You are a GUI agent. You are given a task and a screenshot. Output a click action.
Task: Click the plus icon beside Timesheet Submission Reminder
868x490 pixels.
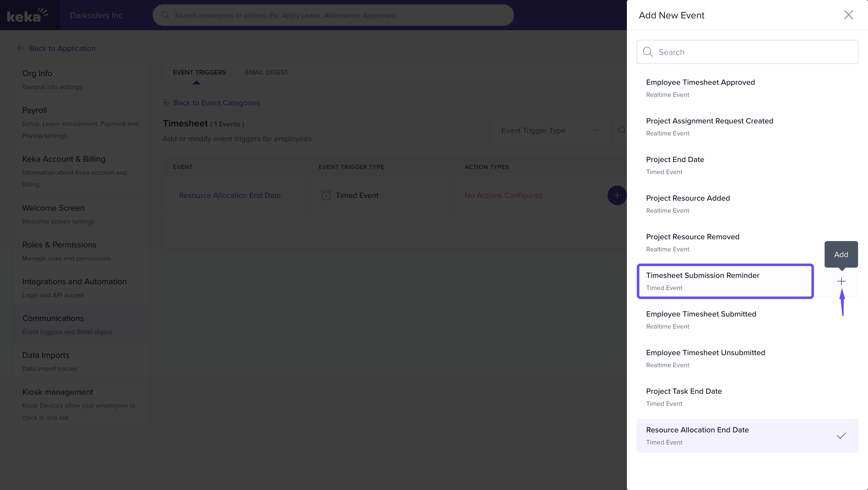click(841, 281)
